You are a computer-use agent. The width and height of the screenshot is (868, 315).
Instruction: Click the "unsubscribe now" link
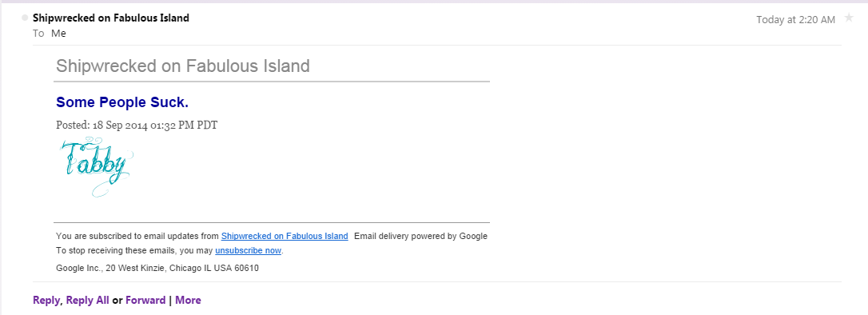(x=248, y=251)
